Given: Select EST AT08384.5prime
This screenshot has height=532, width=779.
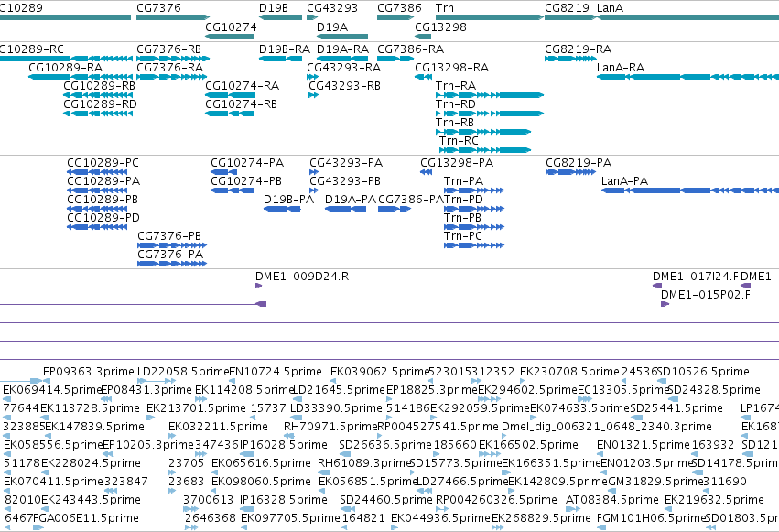Looking at the screenshot, I should tap(612, 500).
